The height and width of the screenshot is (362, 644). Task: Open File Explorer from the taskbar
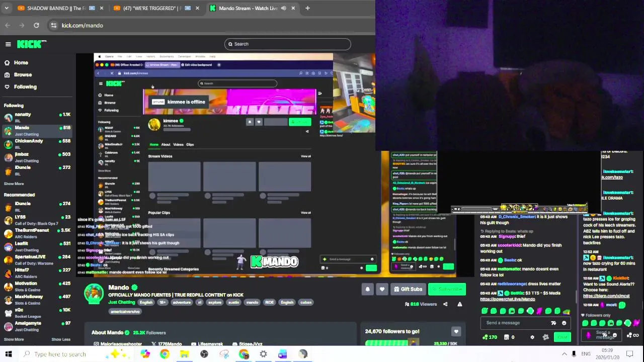(x=184, y=354)
